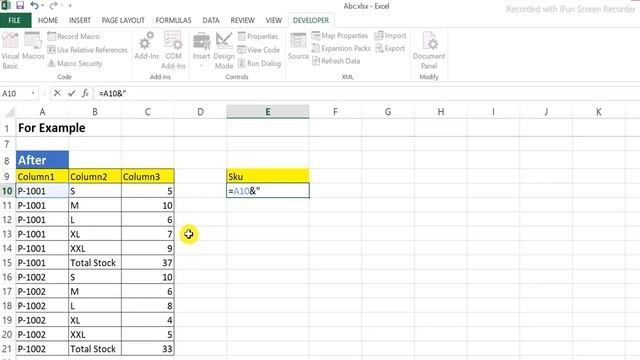640x360 pixels.
Task: Open the FILE tab
Action: coord(15,20)
